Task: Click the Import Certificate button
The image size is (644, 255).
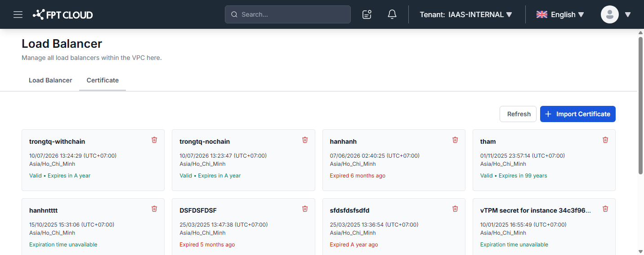Action: pyautogui.click(x=578, y=114)
